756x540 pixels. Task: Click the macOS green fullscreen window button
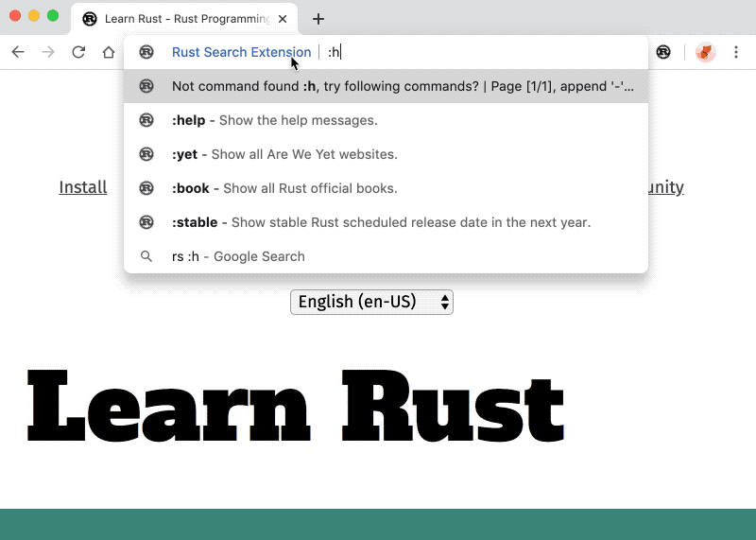tap(53, 16)
